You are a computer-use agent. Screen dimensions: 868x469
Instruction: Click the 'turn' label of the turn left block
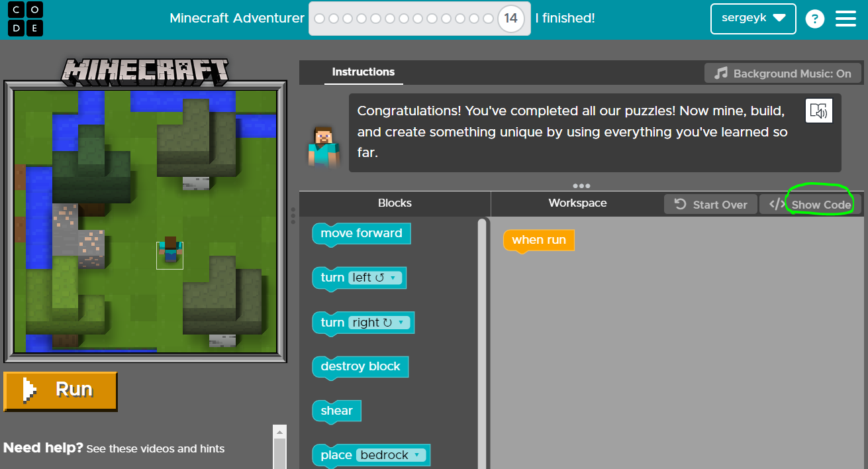click(x=332, y=278)
